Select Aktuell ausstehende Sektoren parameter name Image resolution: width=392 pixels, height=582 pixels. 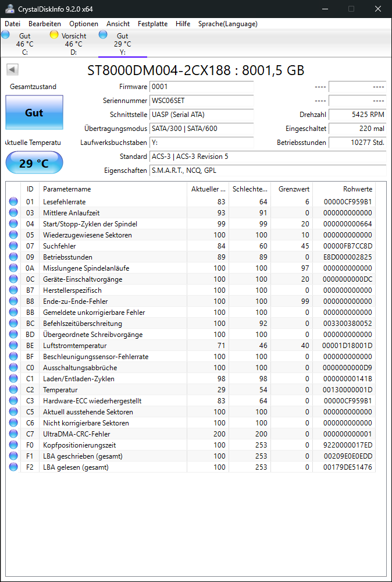88,412
